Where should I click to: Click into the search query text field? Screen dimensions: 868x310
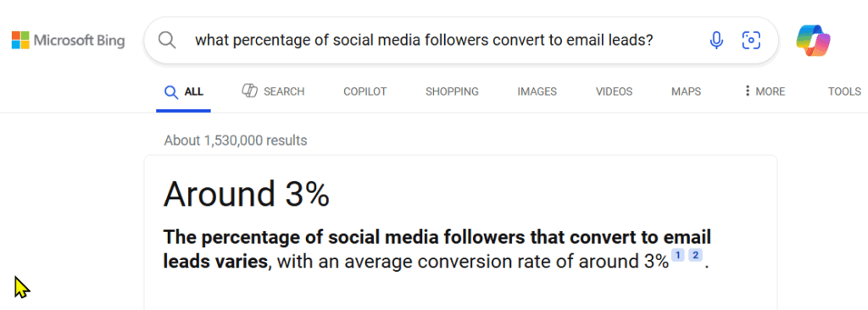tap(424, 40)
